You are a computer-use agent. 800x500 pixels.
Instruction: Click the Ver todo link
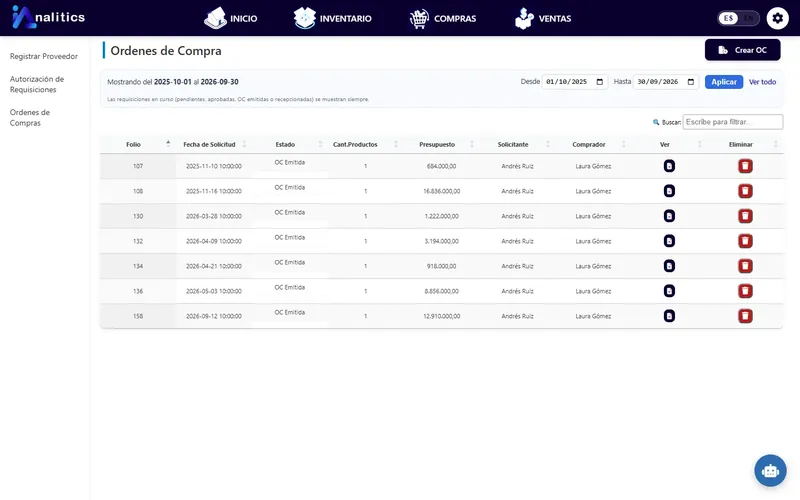pyautogui.click(x=762, y=82)
